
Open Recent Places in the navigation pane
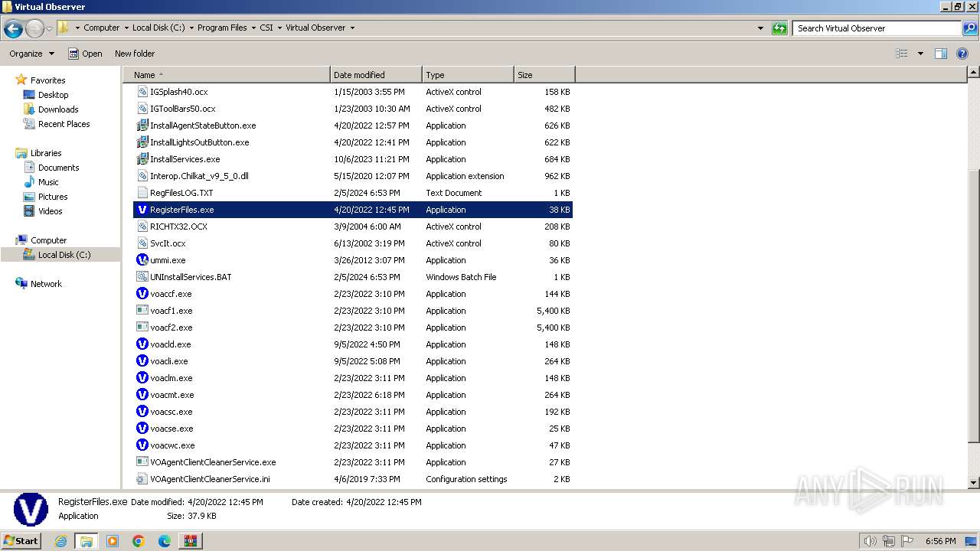64,123
